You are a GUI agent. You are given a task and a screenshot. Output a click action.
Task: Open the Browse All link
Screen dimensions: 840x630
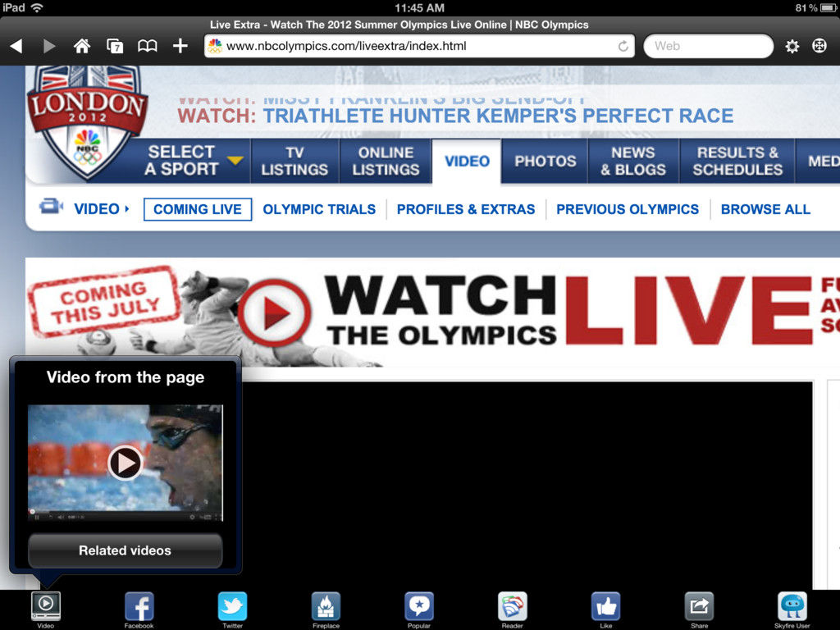[765, 209]
